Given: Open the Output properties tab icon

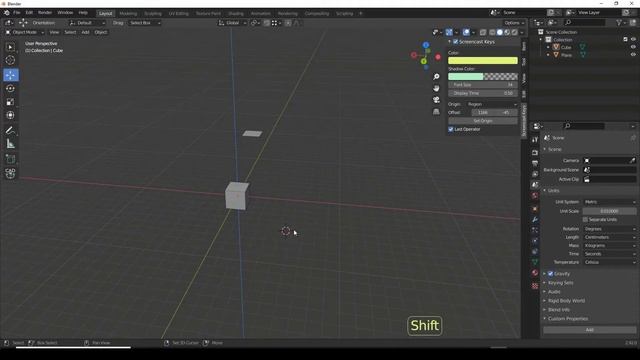Looking at the screenshot, I should [x=535, y=163].
